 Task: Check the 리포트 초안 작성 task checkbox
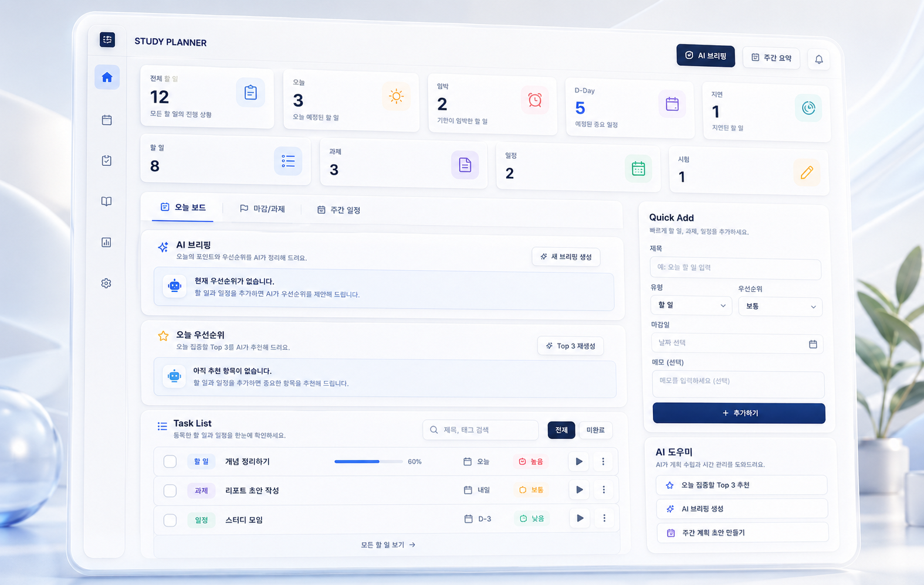170,490
